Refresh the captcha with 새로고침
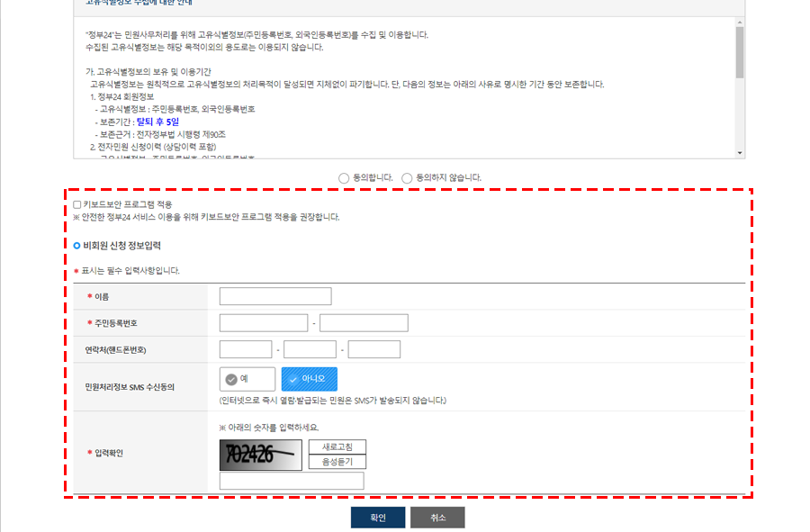Screen dimensions: 810x532 (337, 447)
